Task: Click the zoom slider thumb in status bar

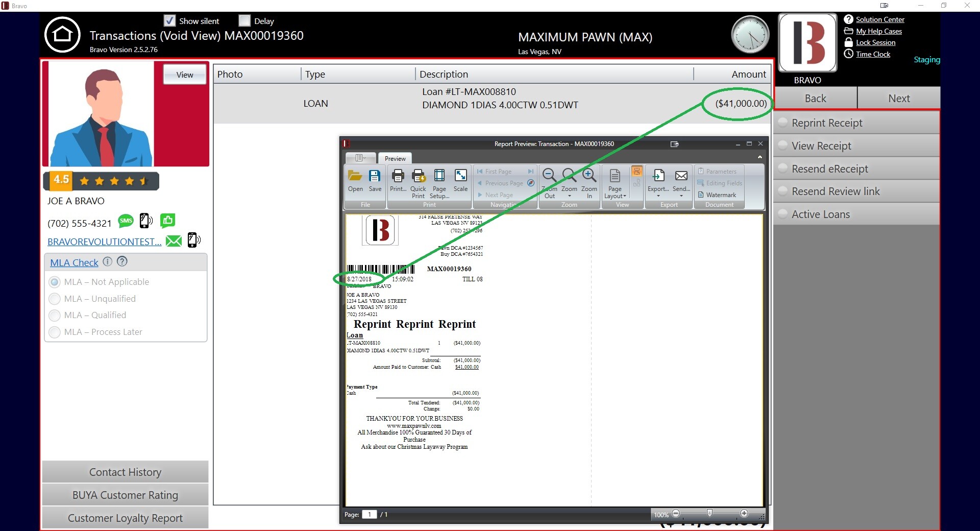Action: point(709,513)
